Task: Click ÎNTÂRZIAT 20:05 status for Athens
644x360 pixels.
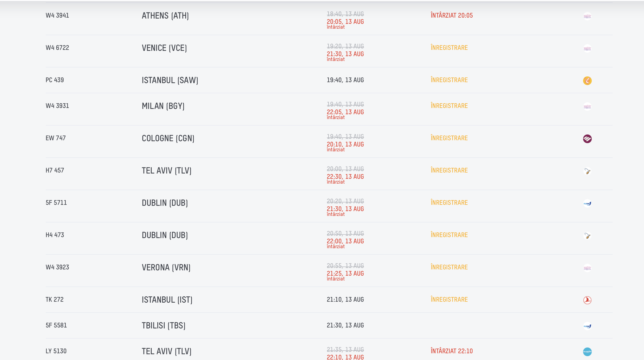Action: (x=451, y=15)
